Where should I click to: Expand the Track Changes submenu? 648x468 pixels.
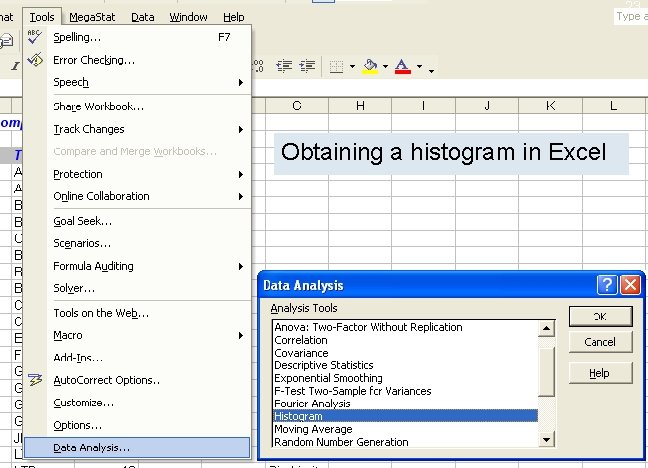pos(241,129)
